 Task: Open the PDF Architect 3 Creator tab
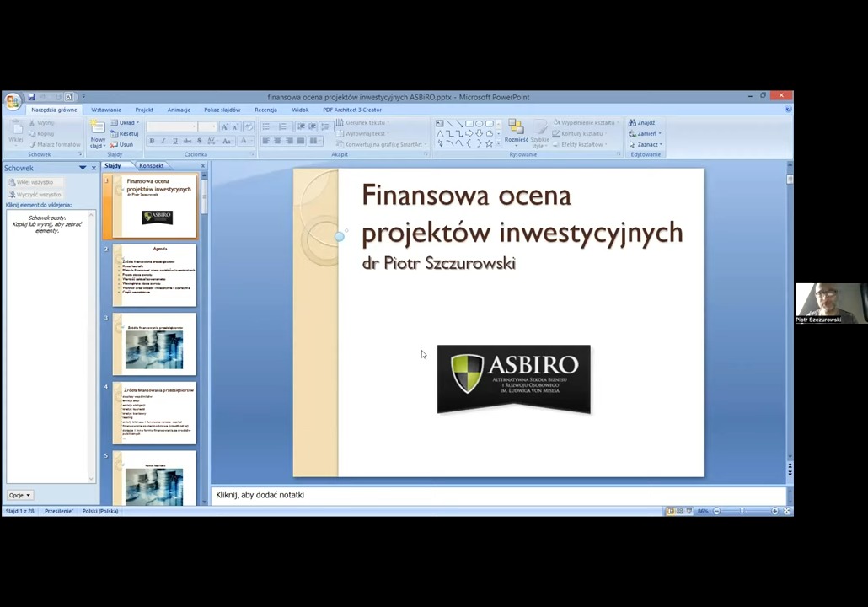coord(352,110)
